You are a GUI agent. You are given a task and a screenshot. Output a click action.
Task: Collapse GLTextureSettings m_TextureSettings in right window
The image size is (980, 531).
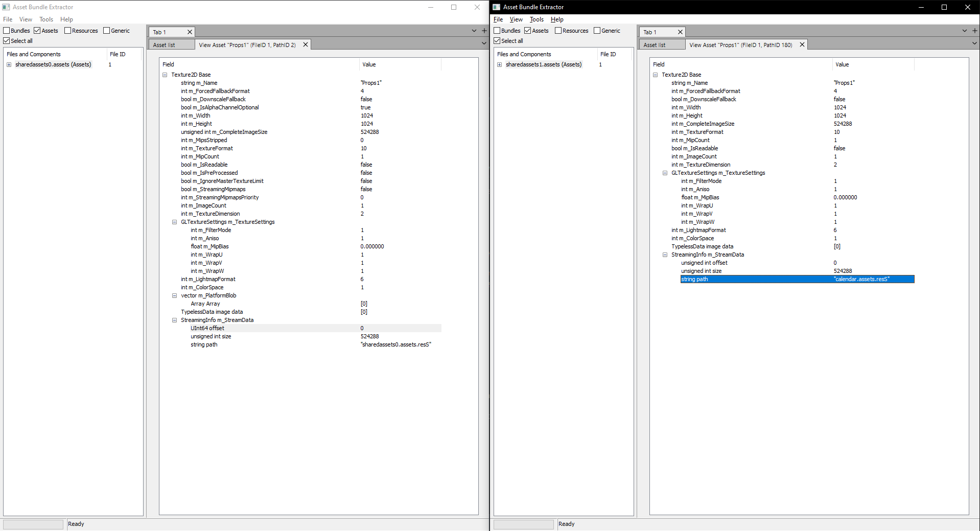coord(665,173)
